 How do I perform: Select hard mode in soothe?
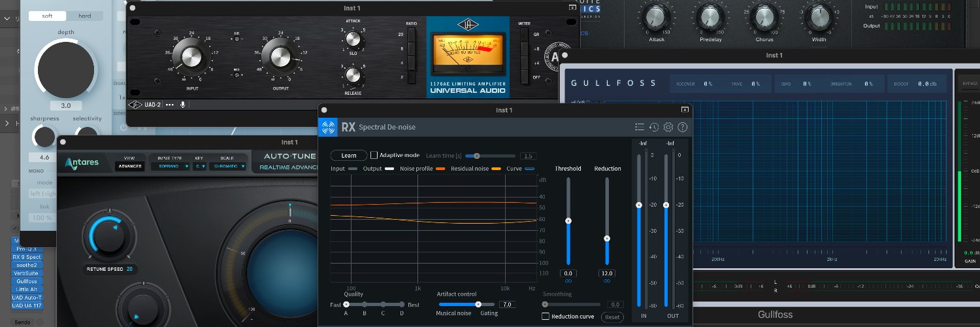tap(85, 16)
